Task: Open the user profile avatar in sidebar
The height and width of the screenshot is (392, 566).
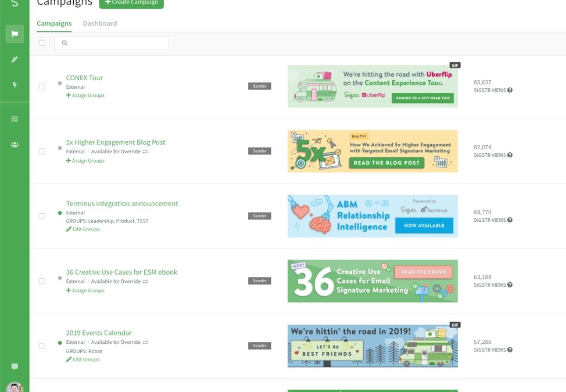Action: click(x=15, y=387)
